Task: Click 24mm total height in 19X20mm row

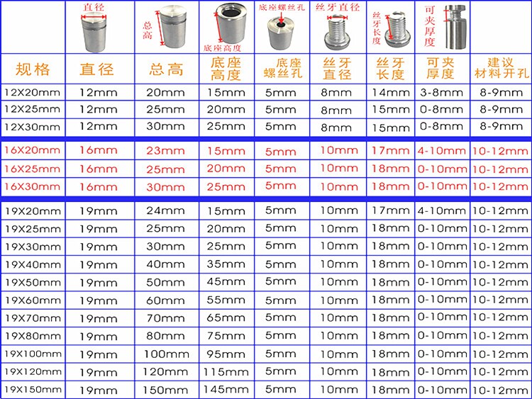Action: point(165,211)
